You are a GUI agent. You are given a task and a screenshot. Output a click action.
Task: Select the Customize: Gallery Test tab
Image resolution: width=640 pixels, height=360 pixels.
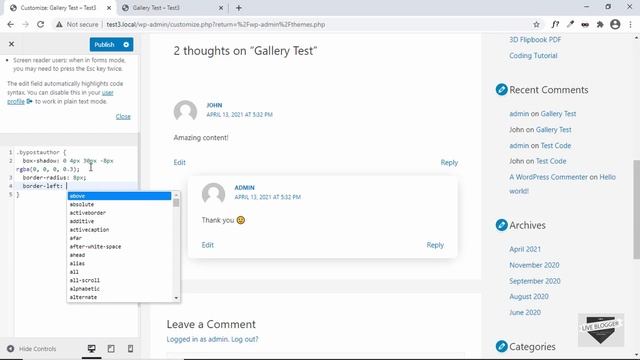click(x=58, y=8)
